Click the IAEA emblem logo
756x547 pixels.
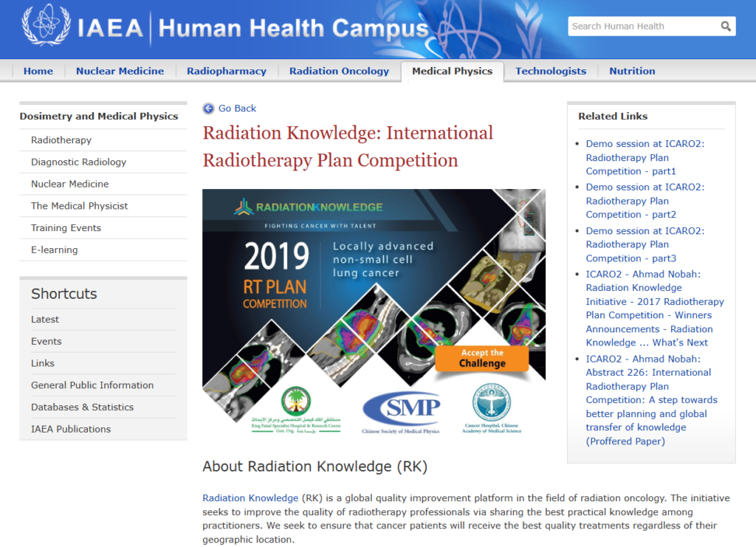point(46,27)
